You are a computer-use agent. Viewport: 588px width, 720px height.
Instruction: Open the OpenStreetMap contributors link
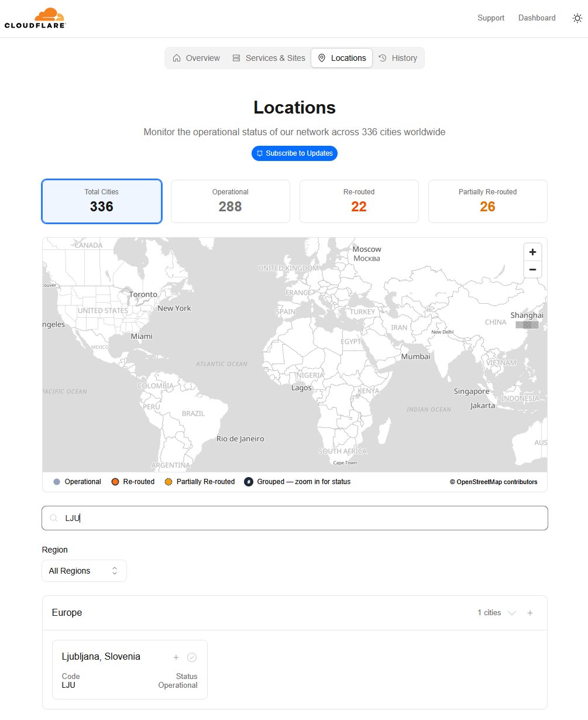pyautogui.click(x=494, y=482)
